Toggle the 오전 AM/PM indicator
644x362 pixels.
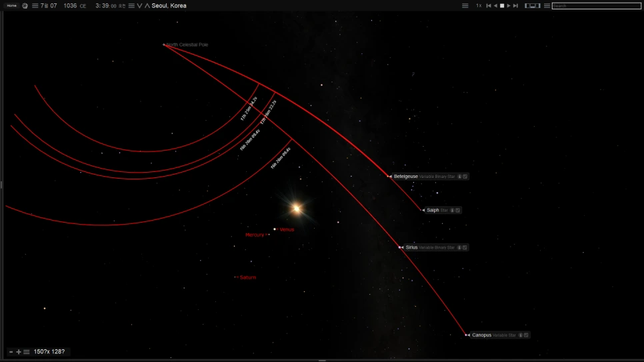click(x=122, y=6)
